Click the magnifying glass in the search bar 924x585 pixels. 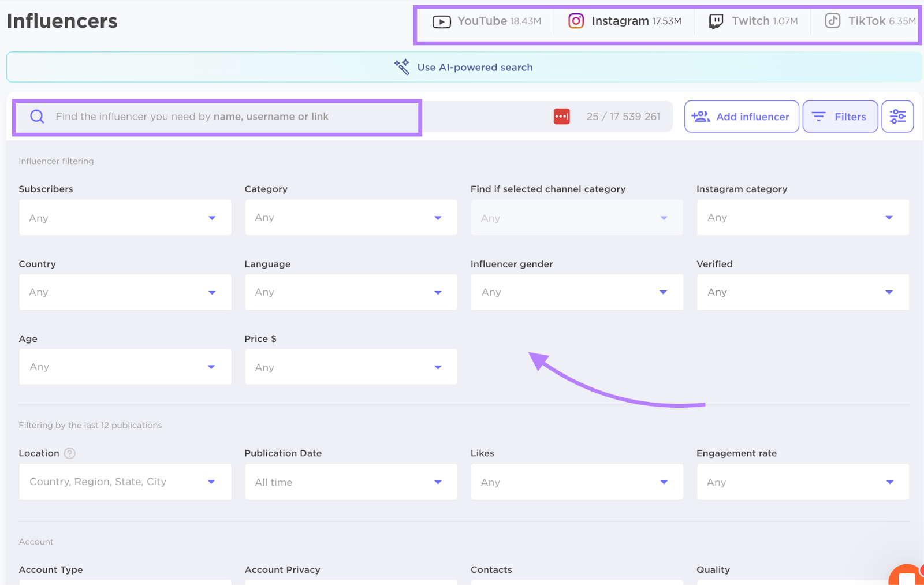pyautogui.click(x=37, y=116)
